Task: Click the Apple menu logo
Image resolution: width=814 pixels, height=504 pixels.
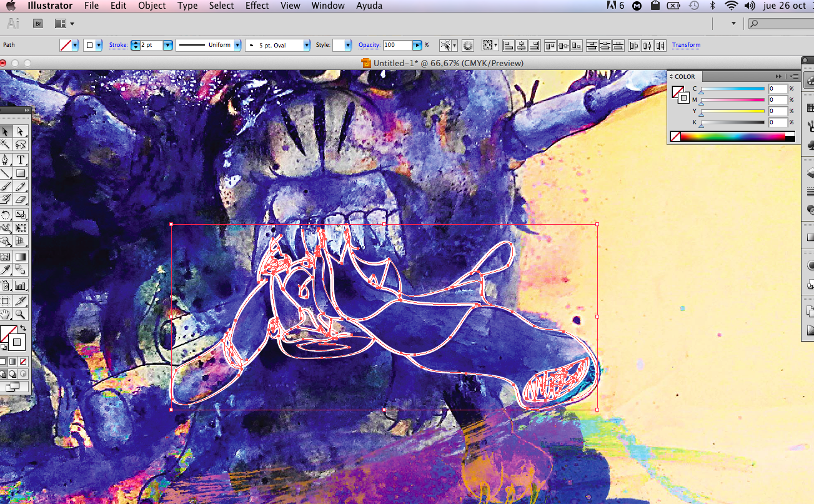Action: pyautogui.click(x=11, y=6)
